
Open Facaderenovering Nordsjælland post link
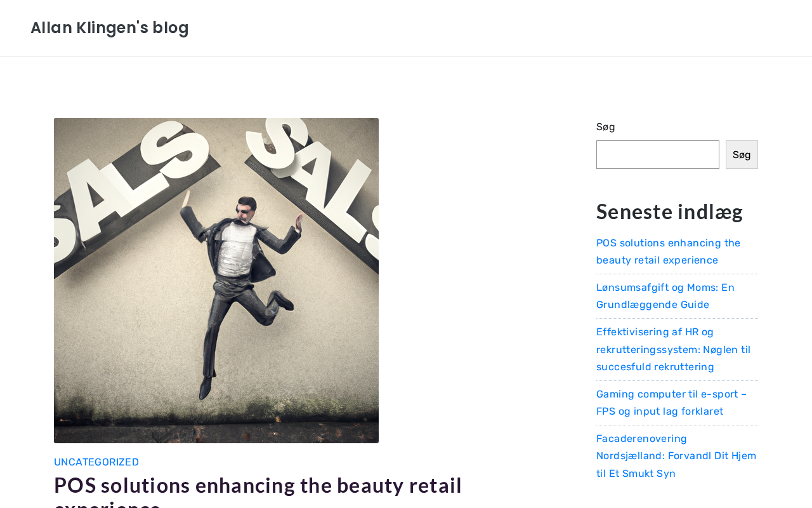pos(676,456)
